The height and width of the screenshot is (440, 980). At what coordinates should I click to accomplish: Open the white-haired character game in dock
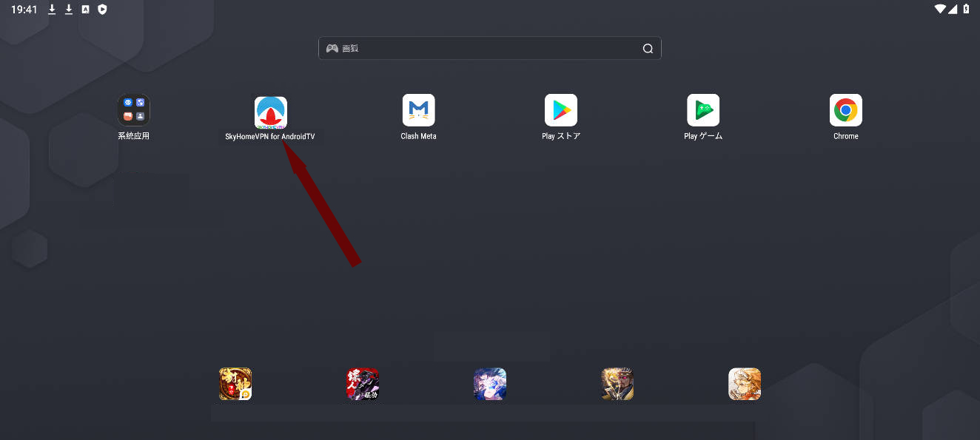tap(745, 384)
